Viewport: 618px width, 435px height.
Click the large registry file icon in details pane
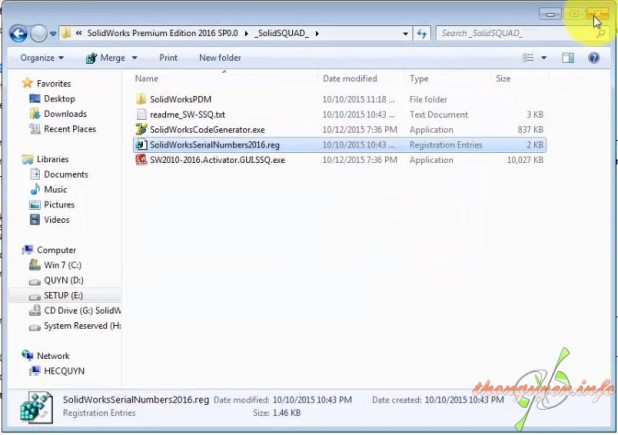pos(36,407)
